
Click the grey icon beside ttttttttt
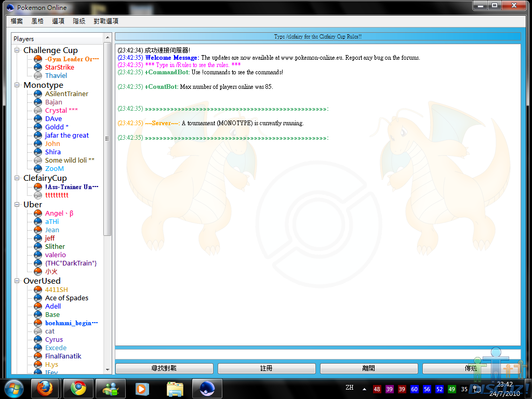coord(38,195)
